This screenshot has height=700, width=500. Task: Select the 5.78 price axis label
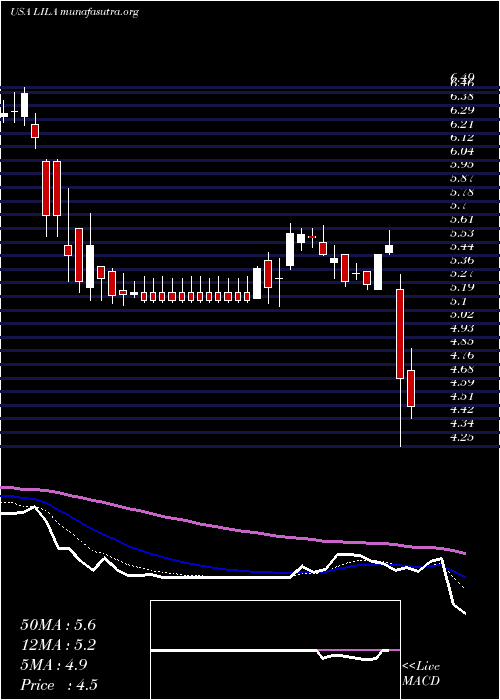[x=462, y=192]
